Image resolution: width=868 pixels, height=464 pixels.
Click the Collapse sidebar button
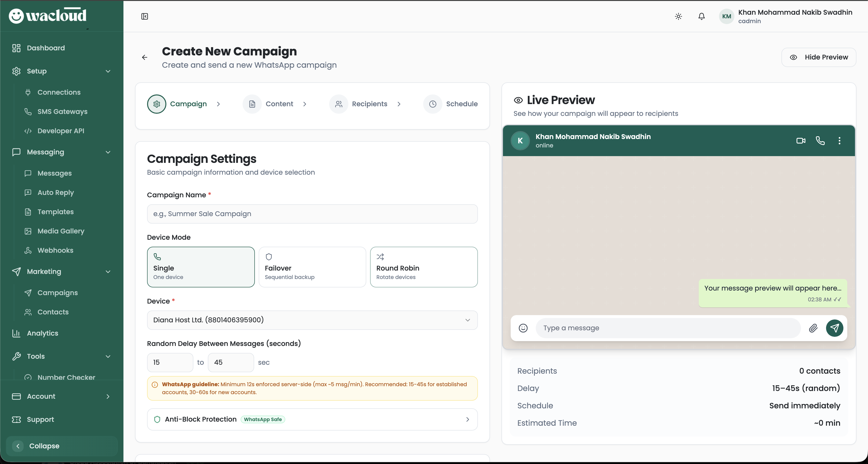[44, 446]
